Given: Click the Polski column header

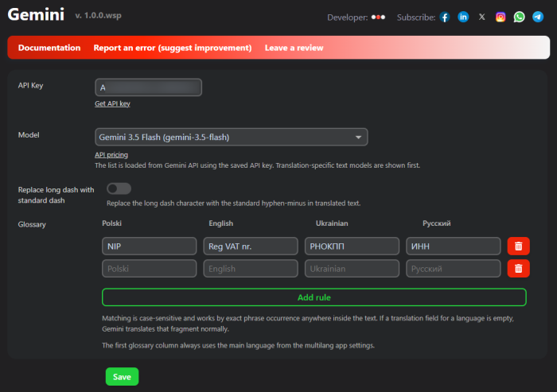Looking at the screenshot, I should pos(111,223).
